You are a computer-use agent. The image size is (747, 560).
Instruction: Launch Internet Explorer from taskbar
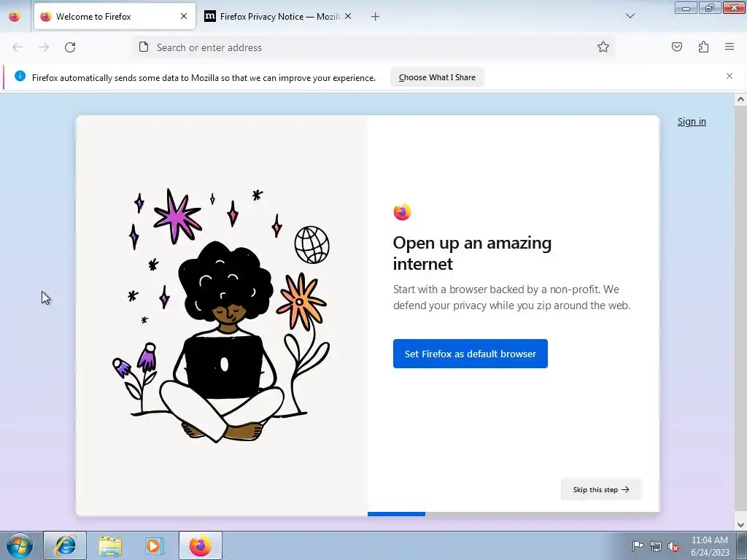click(65, 545)
